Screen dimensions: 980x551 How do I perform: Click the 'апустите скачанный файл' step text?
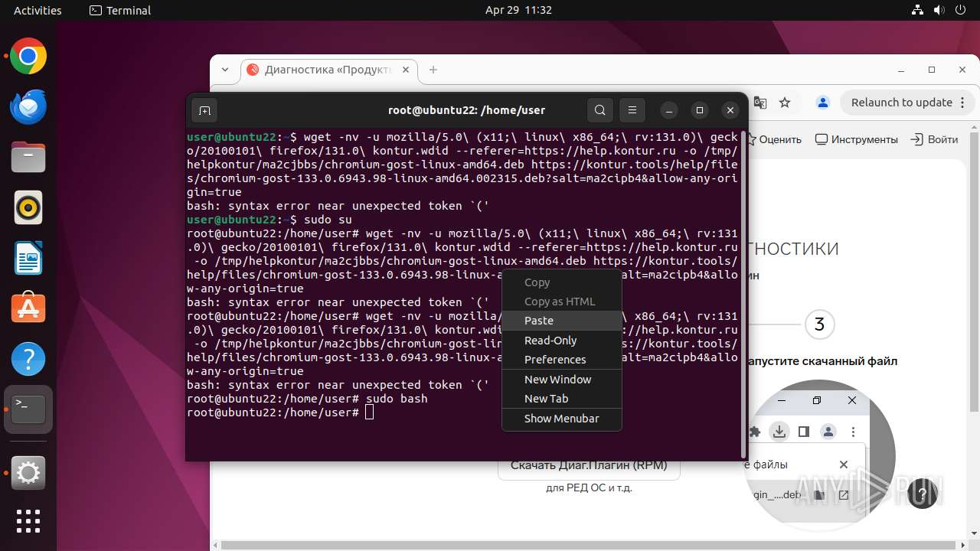point(822,361)
